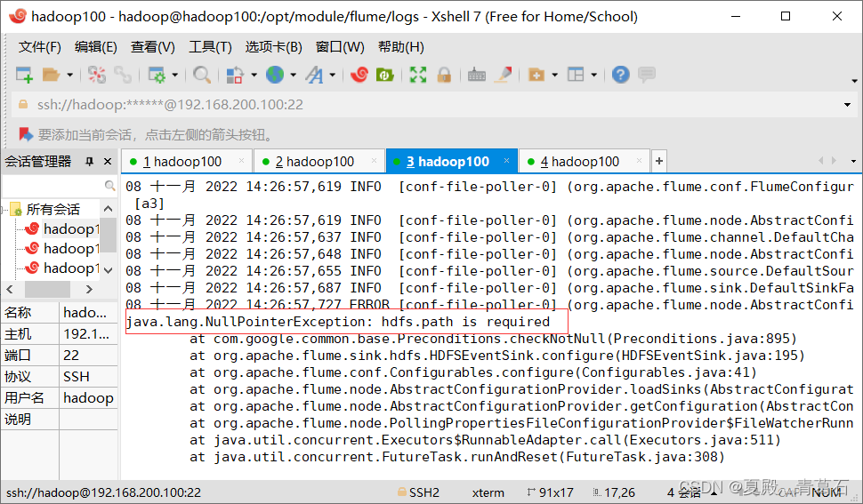Open the 文件(F) menu

(40, 47)
